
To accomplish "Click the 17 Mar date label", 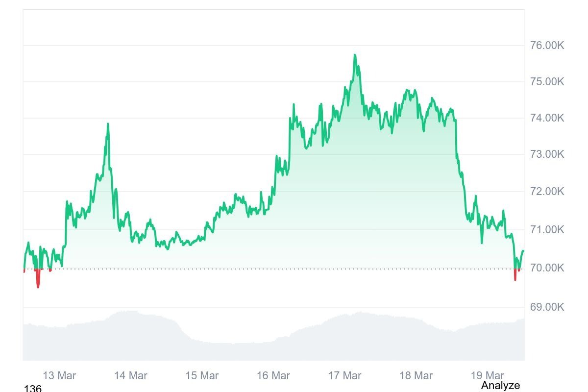I will (x=344, y=376).
